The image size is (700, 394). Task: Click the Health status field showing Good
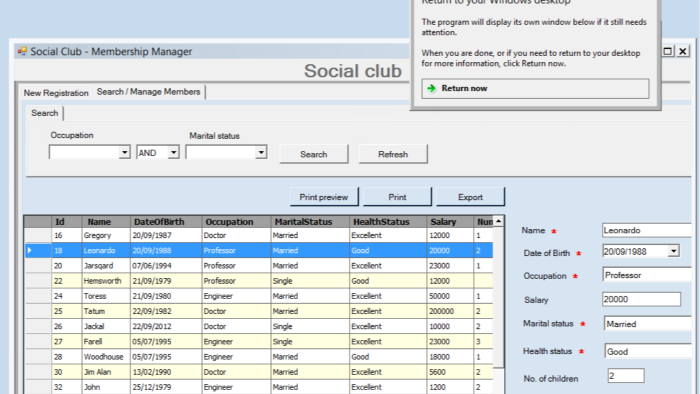pyautogui.click(x=648, y=352)
